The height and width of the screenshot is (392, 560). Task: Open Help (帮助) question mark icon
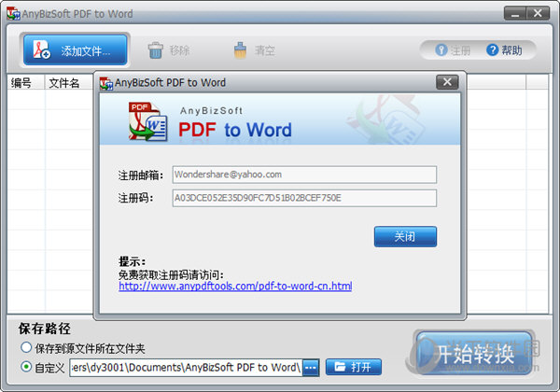pos(492,50)
